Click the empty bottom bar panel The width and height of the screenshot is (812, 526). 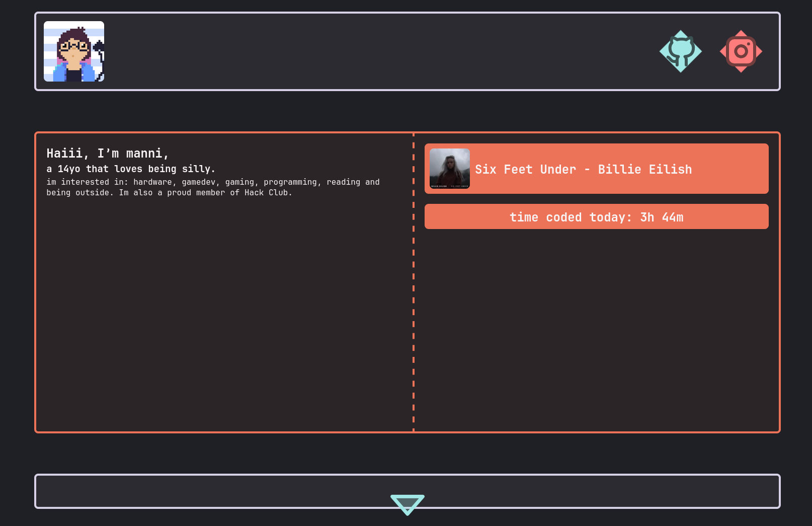(x=201, y=491)
